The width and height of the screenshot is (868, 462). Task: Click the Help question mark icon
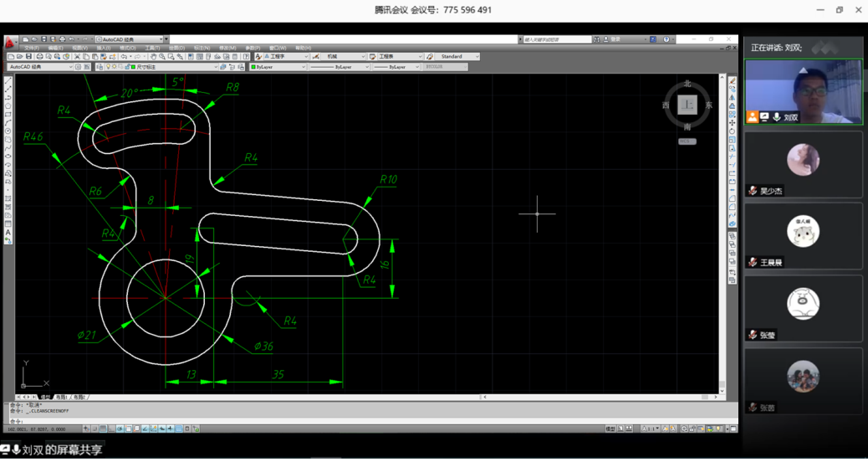pos(666,39)
